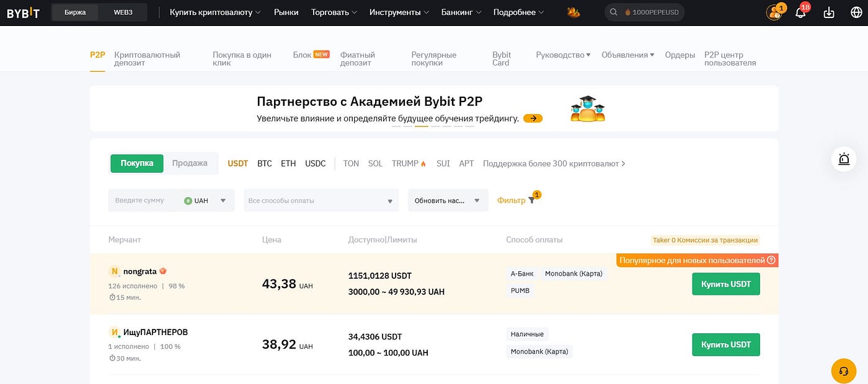Click the download app icon
This screenshot has height=384, width=868.
click(829, 12)
